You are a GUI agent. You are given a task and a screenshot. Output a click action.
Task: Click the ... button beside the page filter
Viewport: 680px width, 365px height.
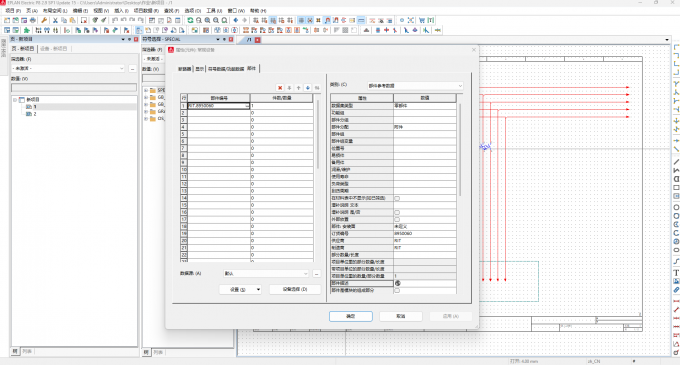pos(133,68)
